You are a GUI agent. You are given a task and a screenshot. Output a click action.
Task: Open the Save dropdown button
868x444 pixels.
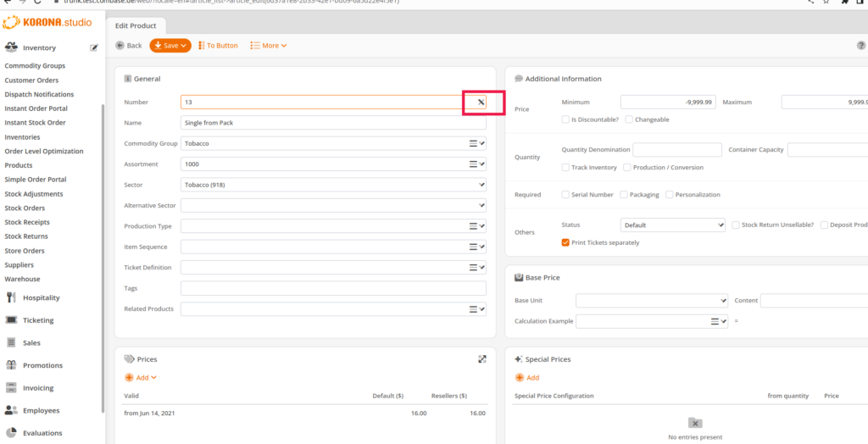pos(170,46)
